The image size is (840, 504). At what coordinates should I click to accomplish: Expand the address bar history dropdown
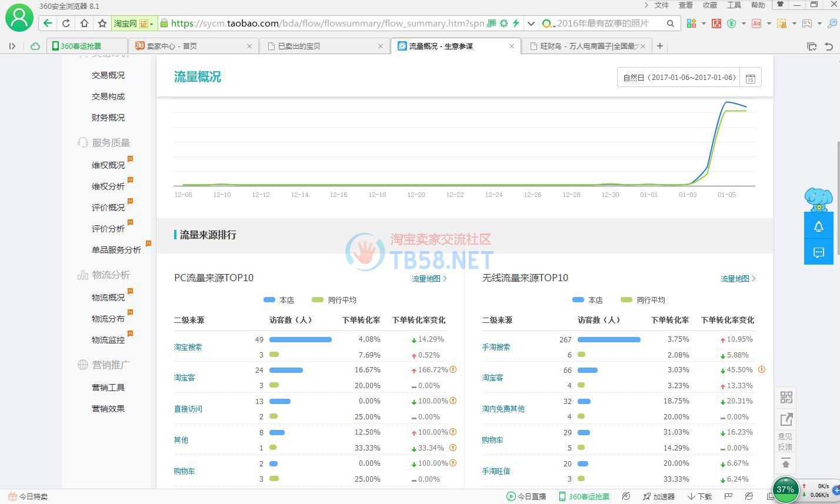tap(531, 24)
